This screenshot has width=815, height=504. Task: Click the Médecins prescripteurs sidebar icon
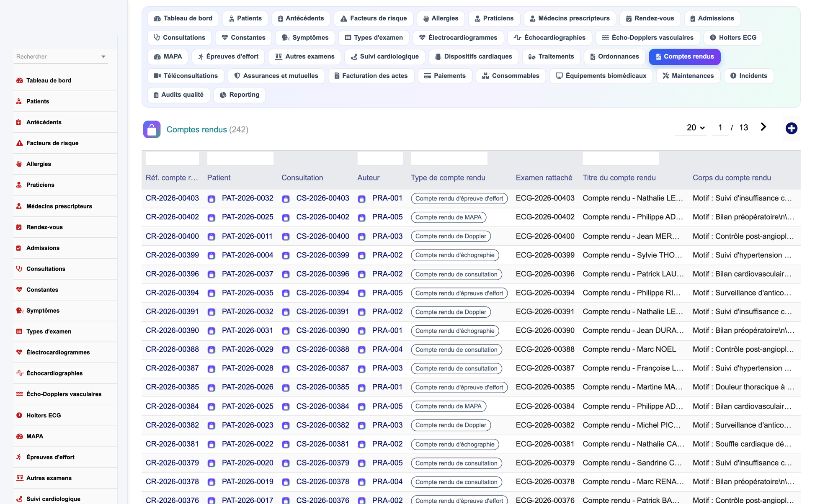tap(19, 206)
